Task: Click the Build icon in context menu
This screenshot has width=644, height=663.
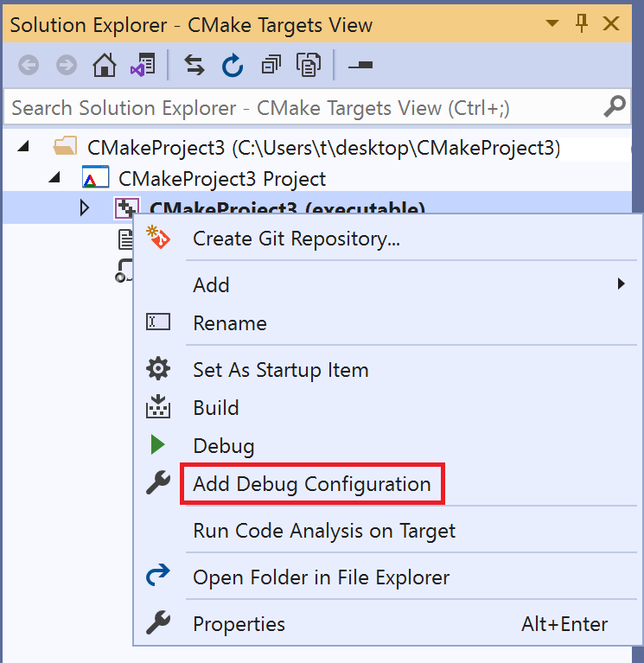Action: click(158, 406)
